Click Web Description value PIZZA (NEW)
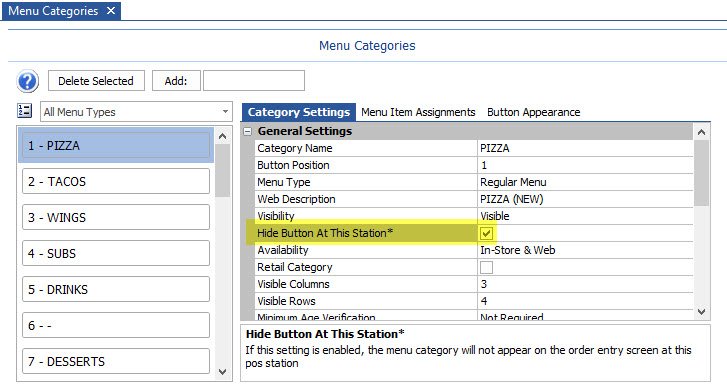 (585, 199)
